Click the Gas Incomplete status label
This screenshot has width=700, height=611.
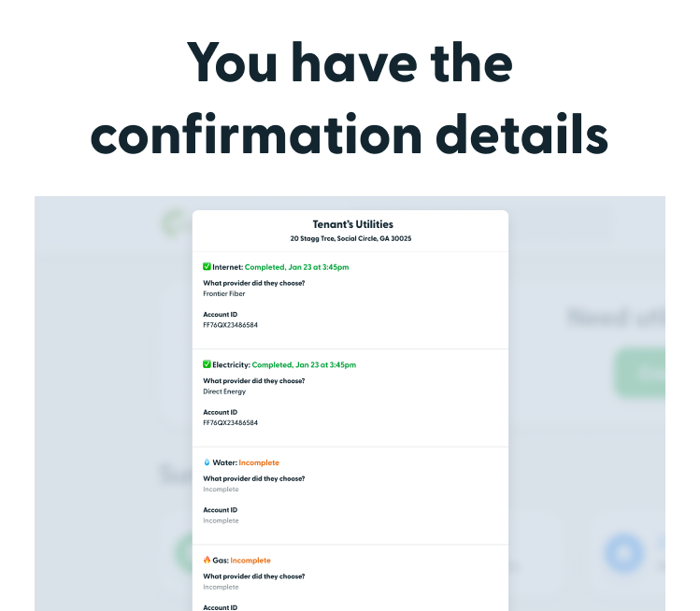[x=250, y=561]
